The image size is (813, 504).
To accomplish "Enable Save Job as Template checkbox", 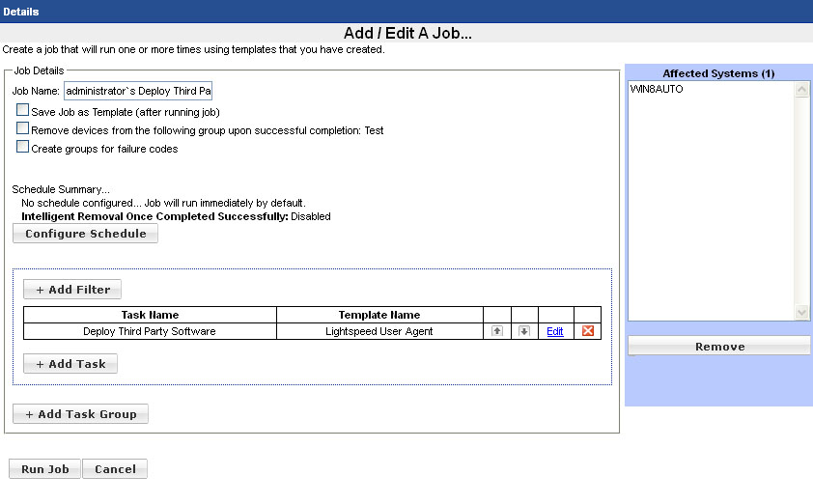I will [23, 111].
